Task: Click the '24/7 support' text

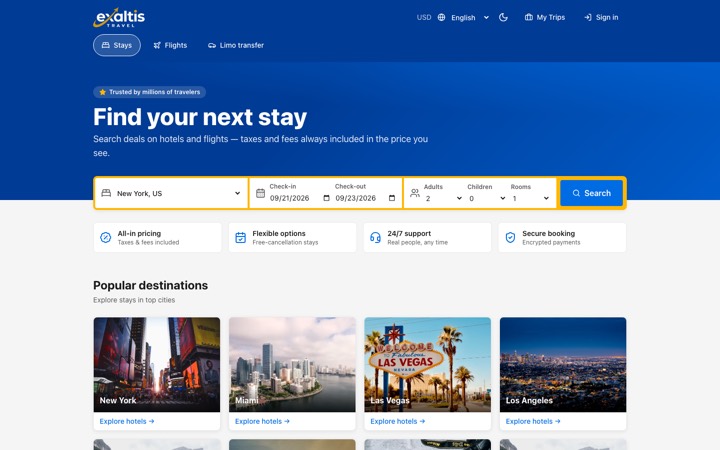Action: (x=409, y=233)
